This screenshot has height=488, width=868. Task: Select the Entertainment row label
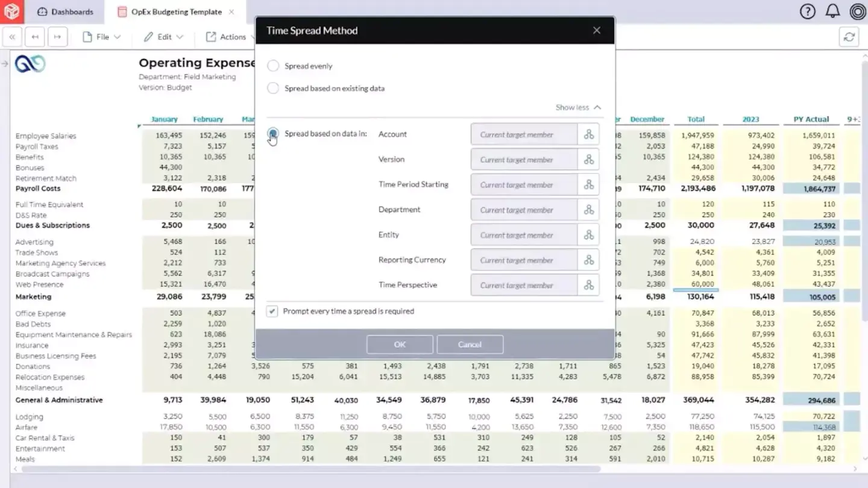click(x=40, y=449)
